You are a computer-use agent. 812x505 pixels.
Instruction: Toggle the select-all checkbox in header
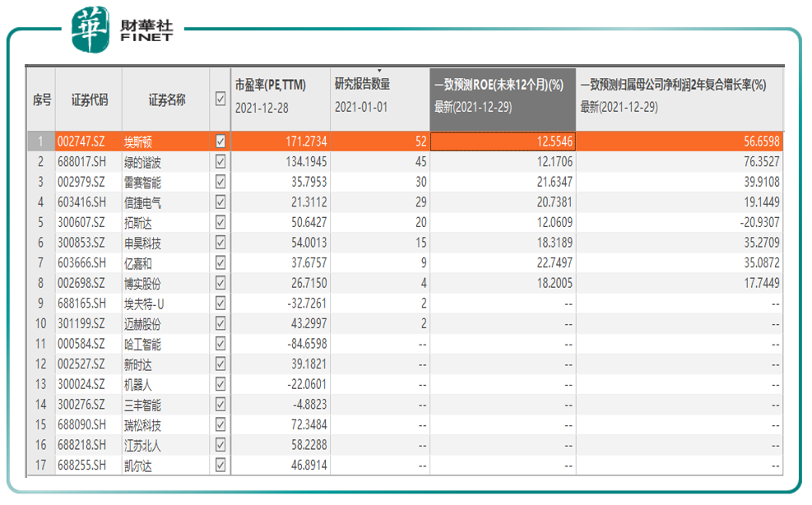(x=220, y=99)
